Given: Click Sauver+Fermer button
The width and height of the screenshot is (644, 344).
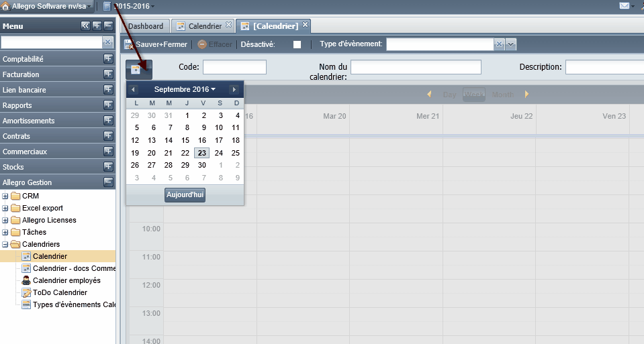Looking at the screenshot, I should coord(156,44).
